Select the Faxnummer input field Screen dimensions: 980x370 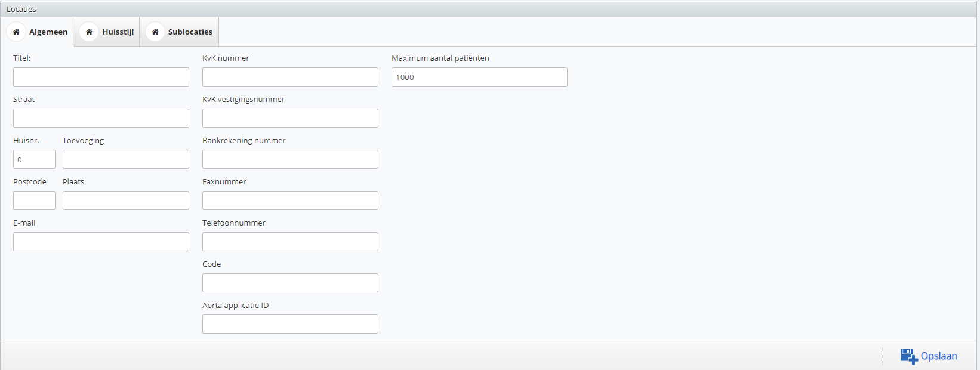pos(290,201)
